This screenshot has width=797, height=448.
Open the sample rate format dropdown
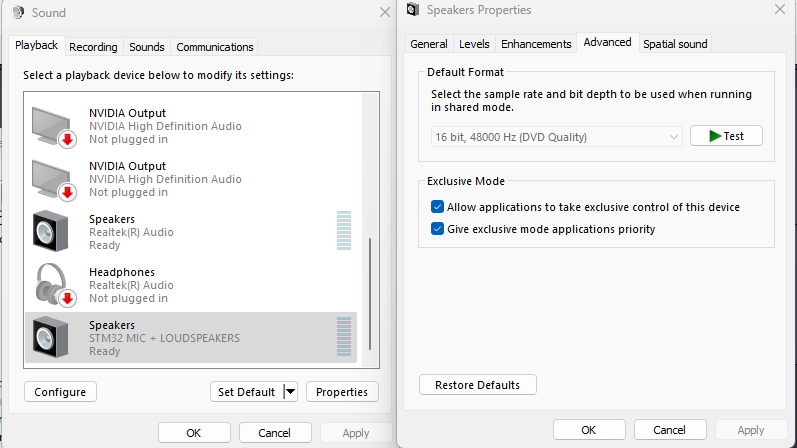(x=556, y=136)
